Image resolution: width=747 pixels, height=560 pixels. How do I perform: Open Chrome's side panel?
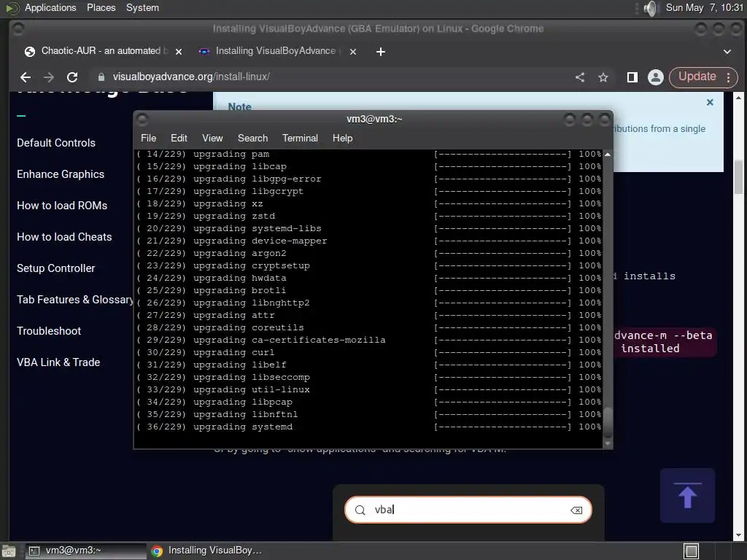click(632, 77)
